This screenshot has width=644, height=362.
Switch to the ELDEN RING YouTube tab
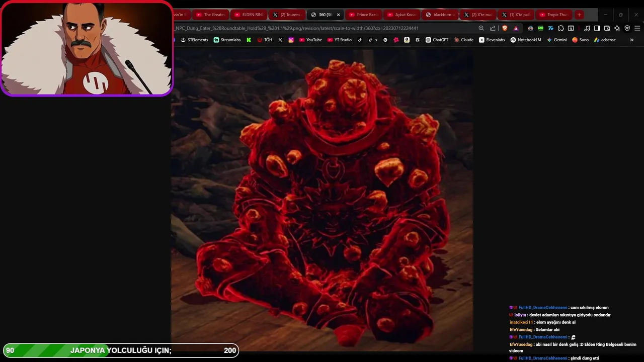(x=249, y=15)
